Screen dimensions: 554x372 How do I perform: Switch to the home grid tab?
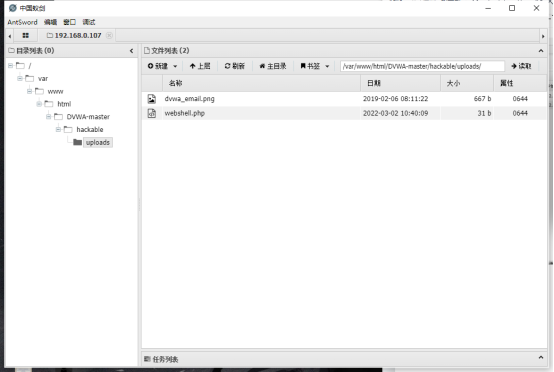(25, 35)
